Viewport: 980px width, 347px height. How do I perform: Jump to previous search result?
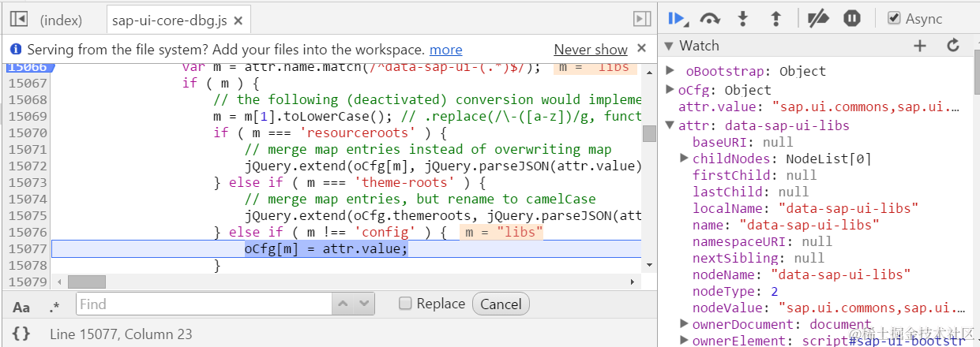coord(344,304)
